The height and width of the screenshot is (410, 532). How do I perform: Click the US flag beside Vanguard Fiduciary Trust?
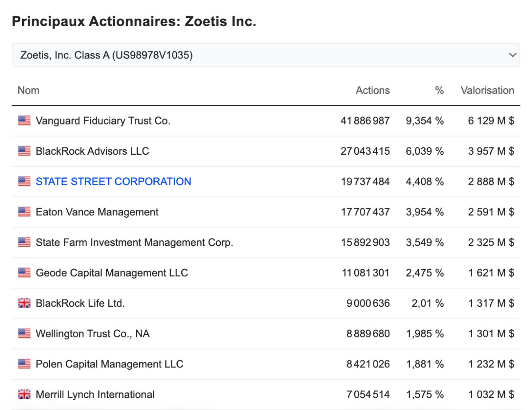click(x=24, y=121)
